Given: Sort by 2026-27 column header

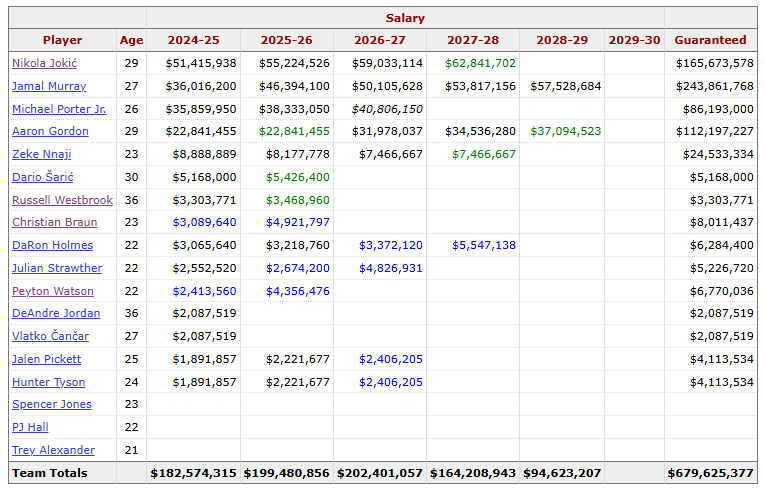Looking at the screenshot, I should (x=380, y=40).
